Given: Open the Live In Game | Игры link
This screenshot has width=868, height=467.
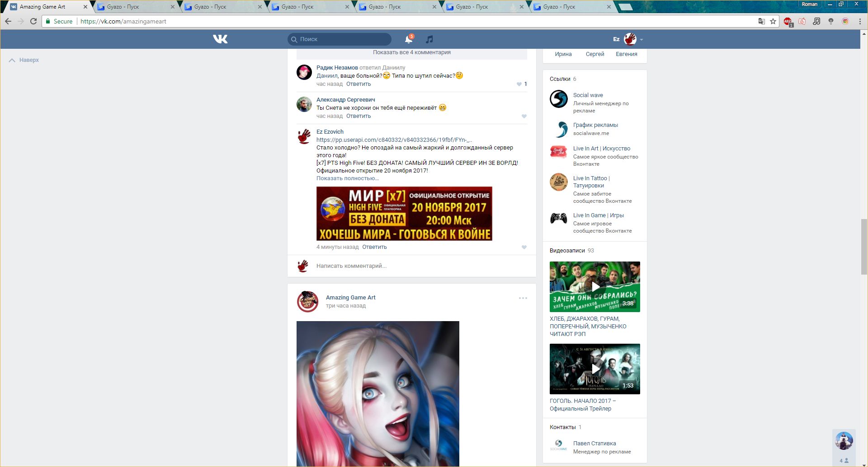Looking at the screenshot, I should tap(599, 215).
